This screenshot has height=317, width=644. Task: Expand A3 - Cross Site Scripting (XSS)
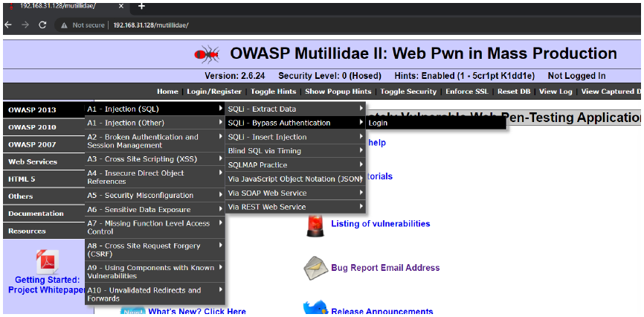pos(155,159)
